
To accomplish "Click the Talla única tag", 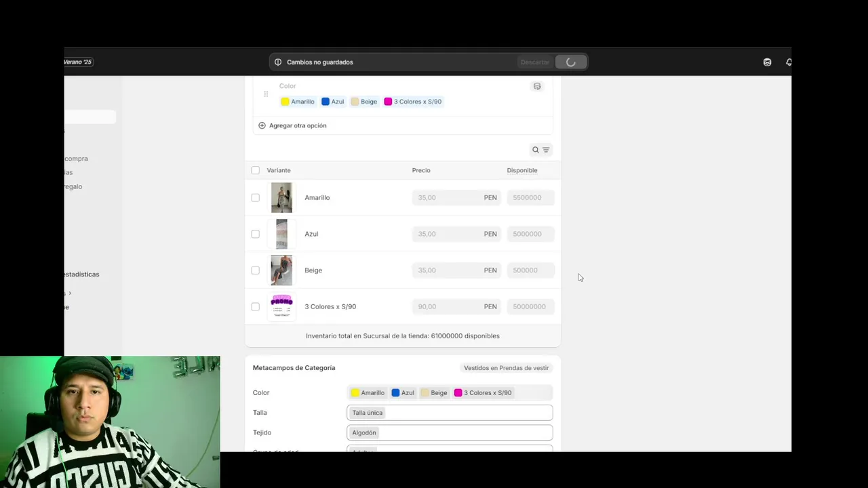I will pyautogui.click(x=367, y=413).
